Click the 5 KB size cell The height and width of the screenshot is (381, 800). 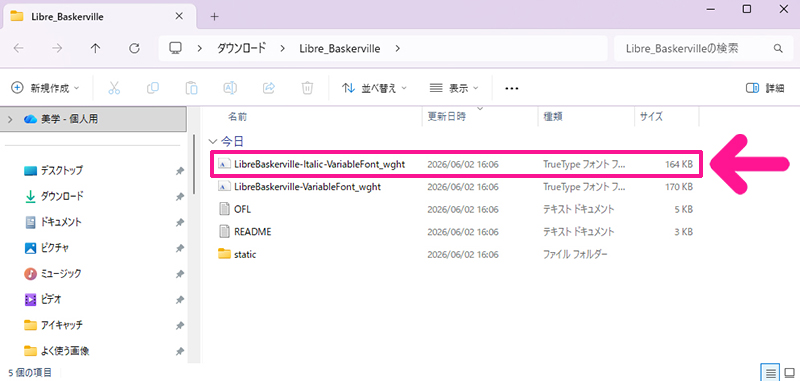pos(683,209)
